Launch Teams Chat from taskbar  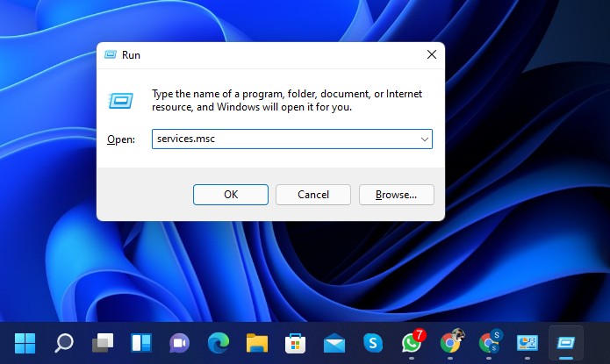pyautogui.click(x=179, y=343)
